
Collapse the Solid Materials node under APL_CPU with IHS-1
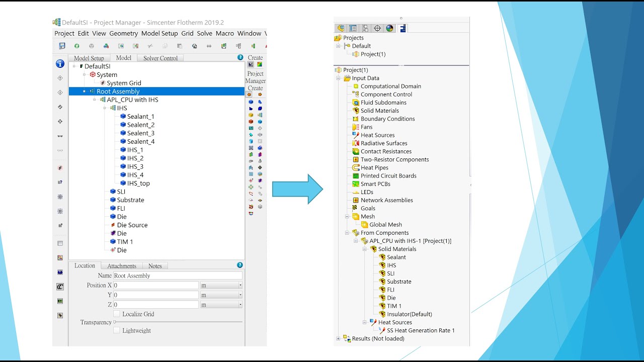pyautogui.click(x=365, y=249)
